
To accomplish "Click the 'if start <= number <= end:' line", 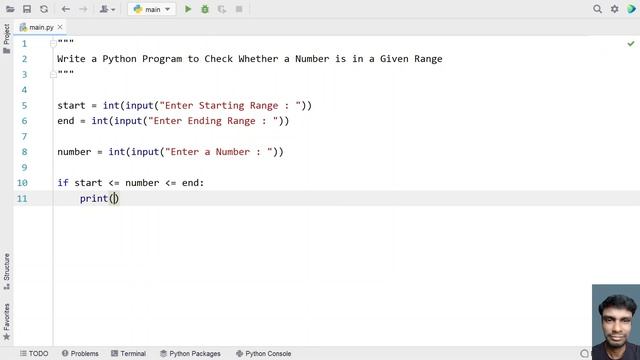I will 131,183.
